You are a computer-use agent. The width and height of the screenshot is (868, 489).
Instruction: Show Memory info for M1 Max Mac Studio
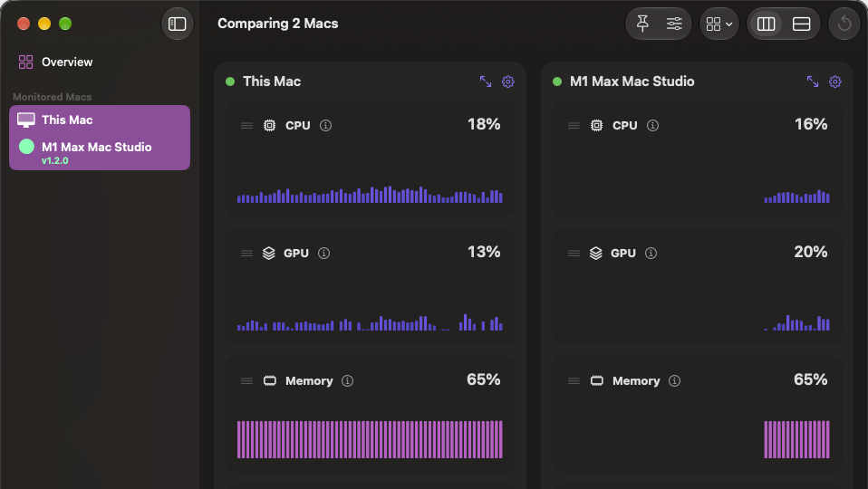674,381
